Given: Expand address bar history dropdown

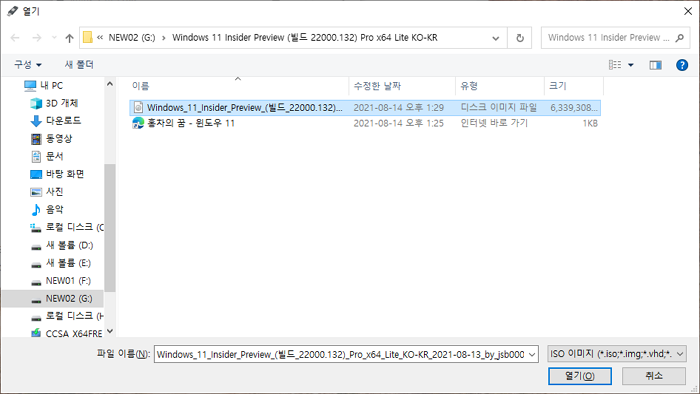Looking at the screenshot, I should 496,38.
